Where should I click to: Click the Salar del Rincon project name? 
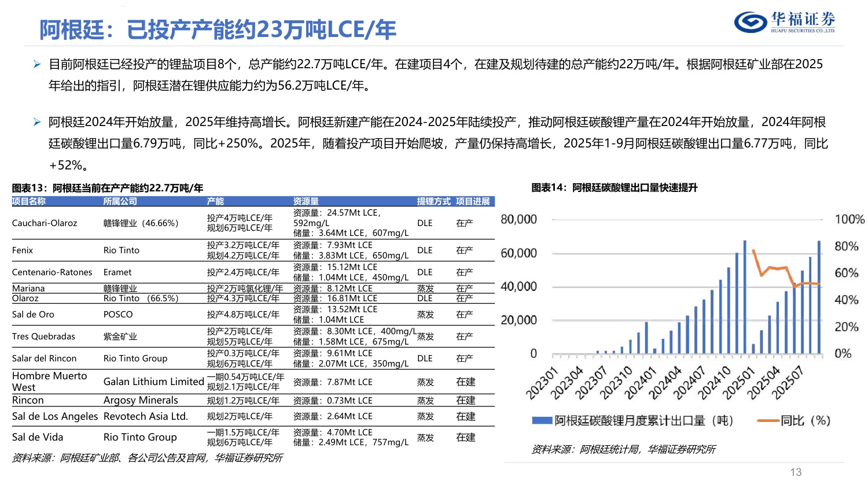(x=44, y=358)
